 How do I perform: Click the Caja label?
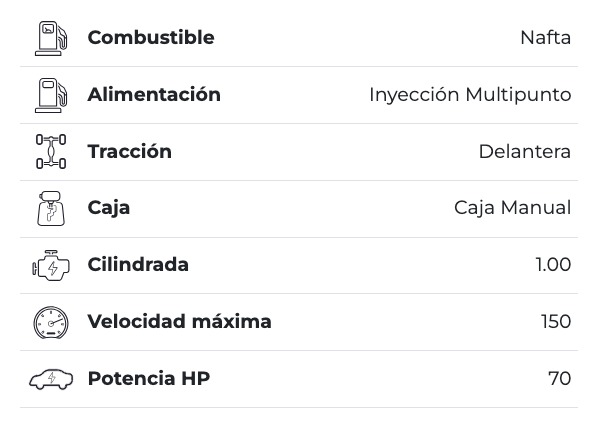109,208
